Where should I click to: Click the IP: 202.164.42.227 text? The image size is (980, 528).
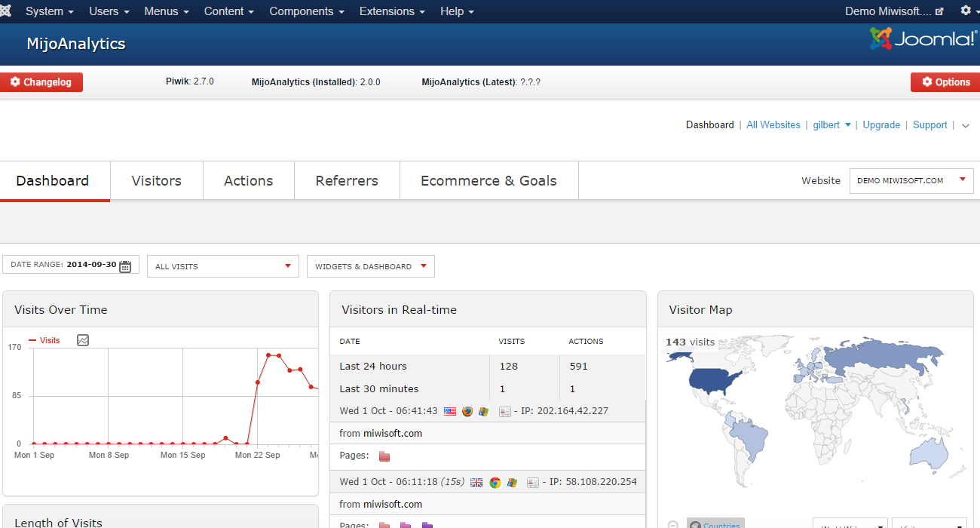565,411
